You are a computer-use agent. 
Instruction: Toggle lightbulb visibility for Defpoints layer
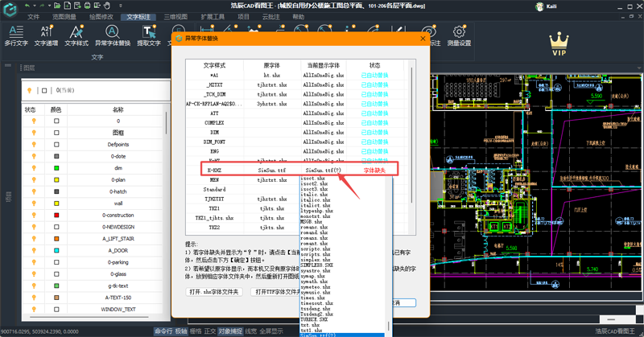33,144
